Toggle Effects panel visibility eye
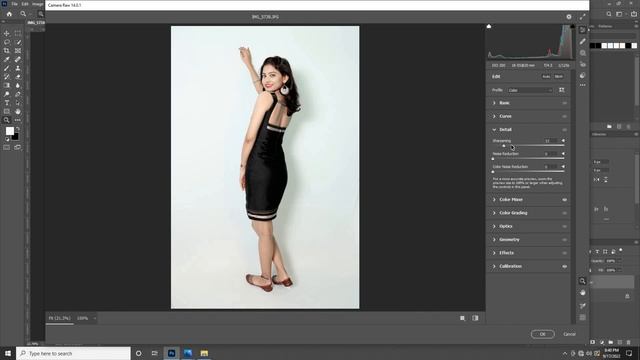Screen dimensions: 640x360 coord(564,253)
